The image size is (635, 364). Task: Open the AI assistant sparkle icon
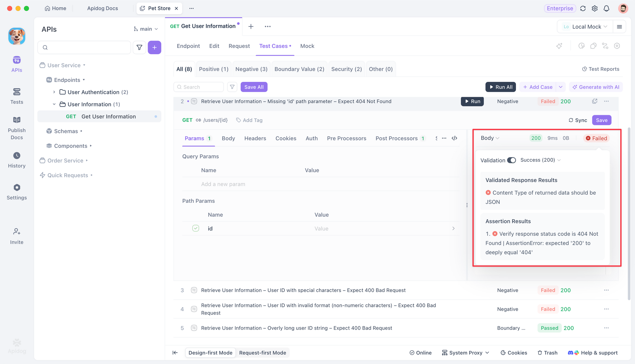point(559,46)
